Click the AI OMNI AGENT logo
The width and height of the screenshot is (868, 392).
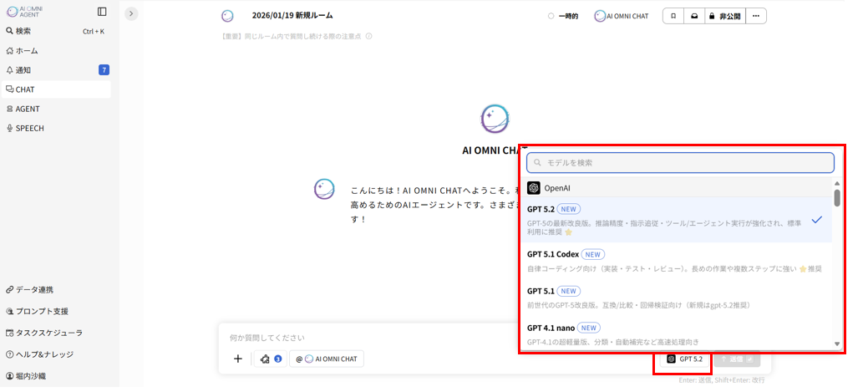tap(23, 12)
